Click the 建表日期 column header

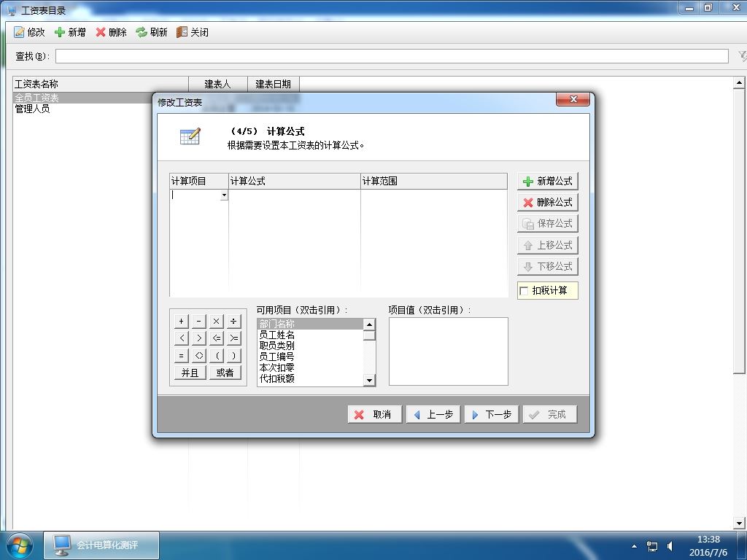(x=274, y=85)
